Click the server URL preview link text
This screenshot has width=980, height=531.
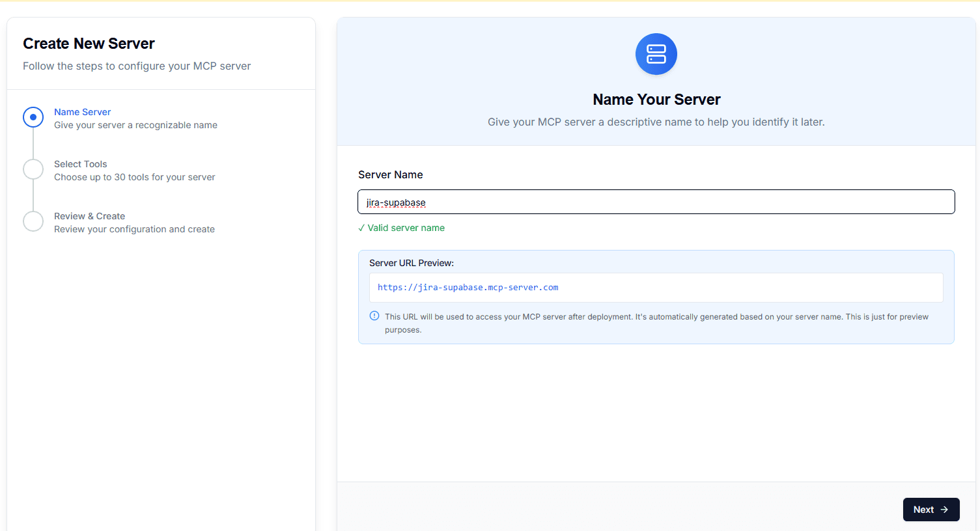[x=468, y=288]
